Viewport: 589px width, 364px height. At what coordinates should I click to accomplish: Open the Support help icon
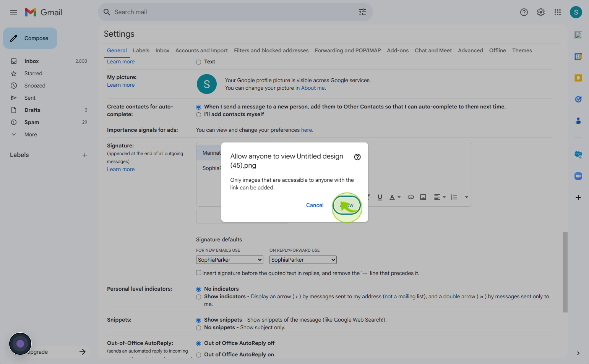coord(524,12)
